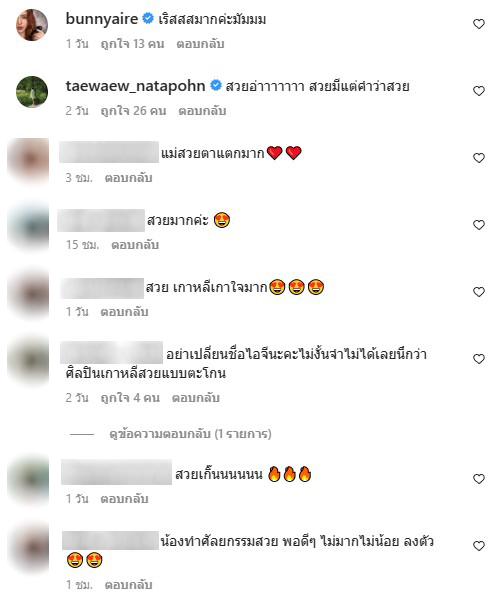Image resolution: width=498 pixels, height=601 pixels.
Task: Like the 'สวย เกาหลีเกาใจมาก' comment
Action: click(x=478, y=292)
